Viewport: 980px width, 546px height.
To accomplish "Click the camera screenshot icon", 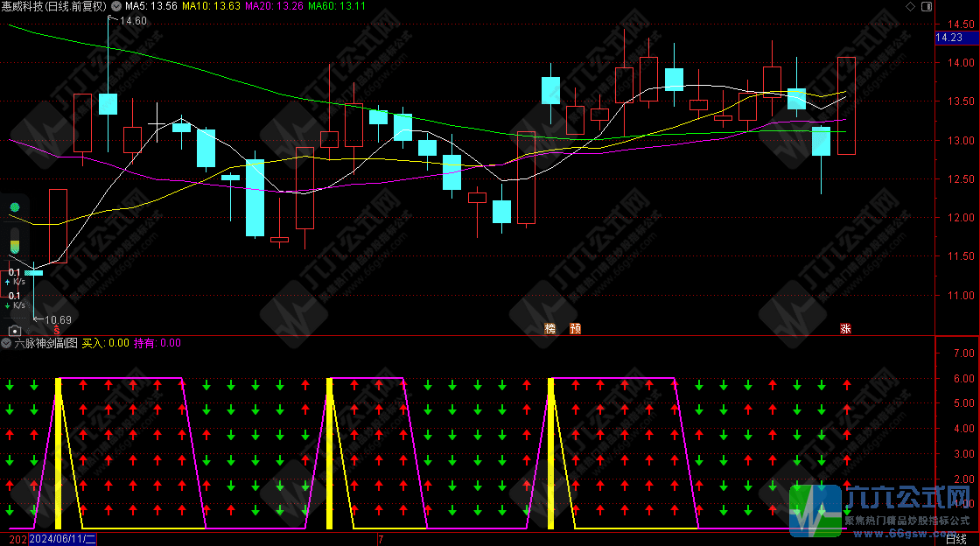I will click(14, 331).
